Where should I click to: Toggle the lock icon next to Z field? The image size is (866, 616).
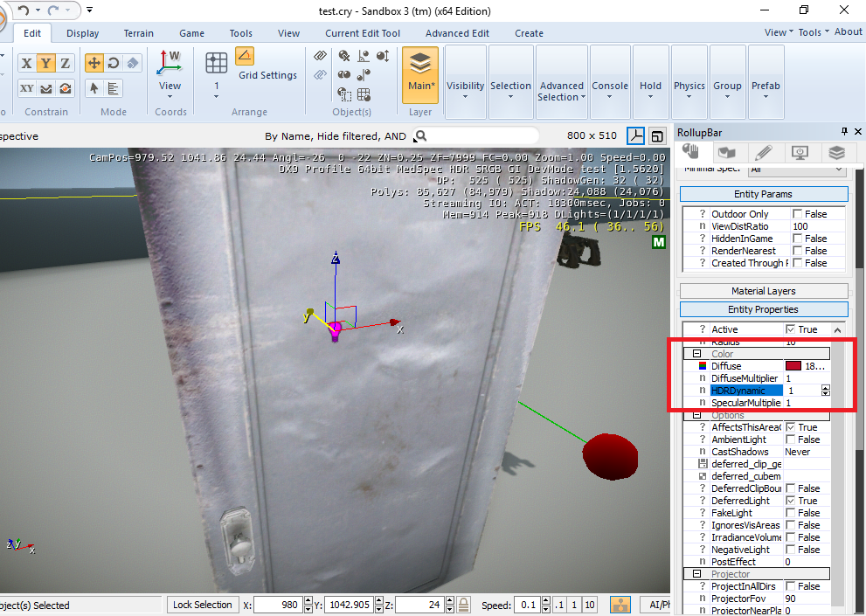464,605
